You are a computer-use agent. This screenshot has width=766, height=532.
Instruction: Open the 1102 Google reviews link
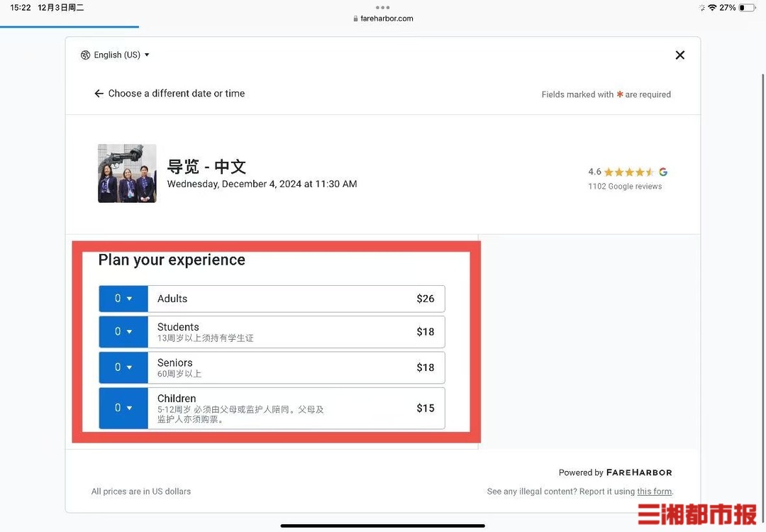click(625, 187)
